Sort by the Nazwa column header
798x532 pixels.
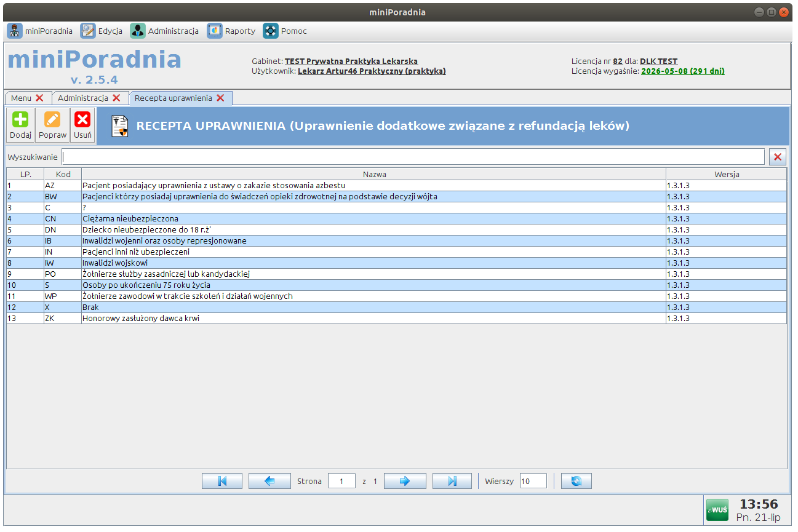pyautogui.click(x=374, y=174)
